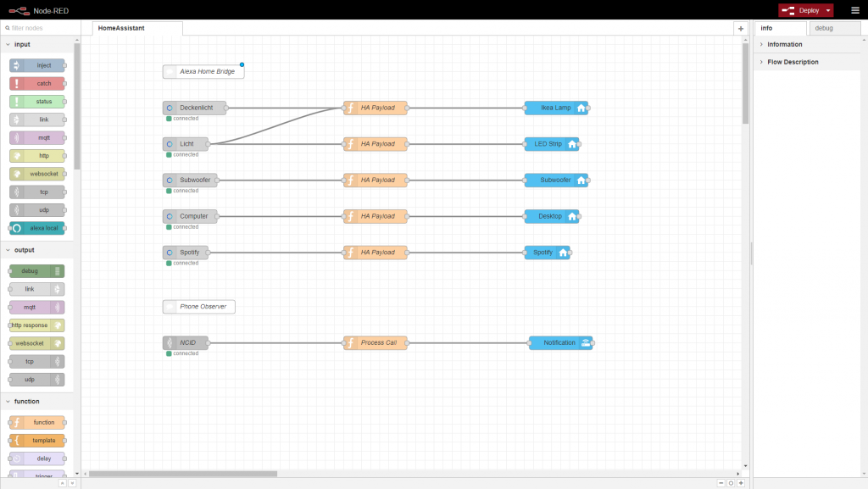
Task: Select the function node from the palette
Action: click(x=37, y=422)
